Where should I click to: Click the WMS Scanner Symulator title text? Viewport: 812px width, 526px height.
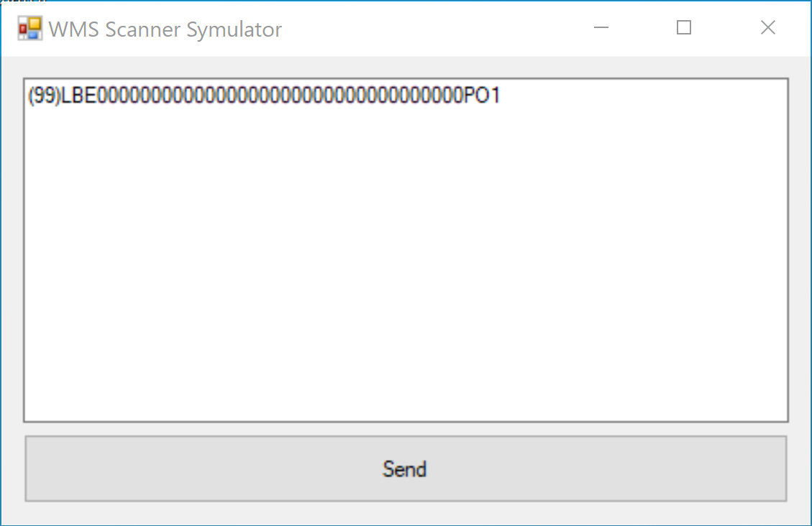[x=165, y=29]
